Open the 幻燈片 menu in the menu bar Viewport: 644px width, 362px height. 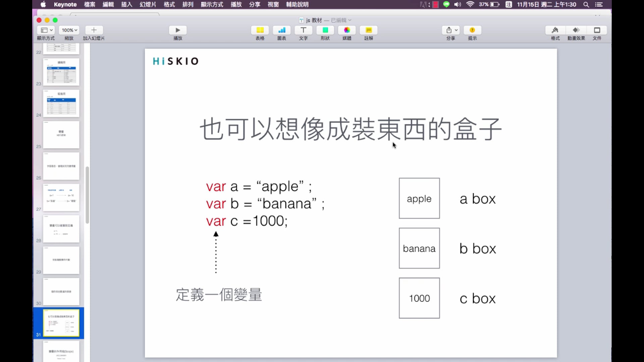(148, 4)
